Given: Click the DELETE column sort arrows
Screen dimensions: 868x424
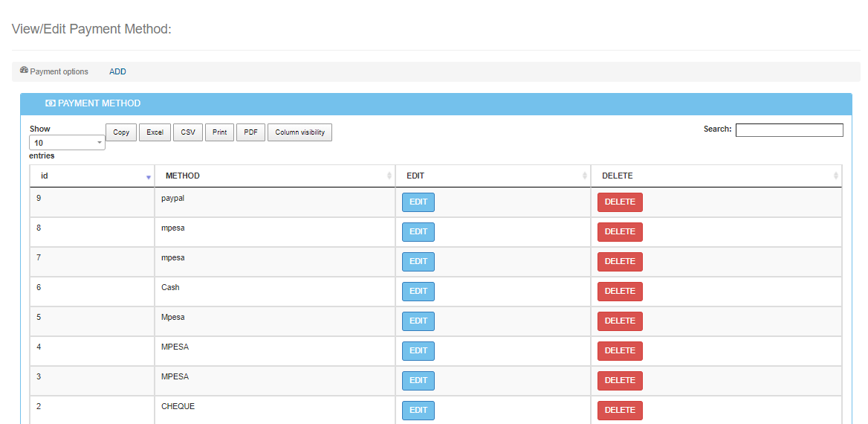Looking at the screenshot, I should pos(835,176).
